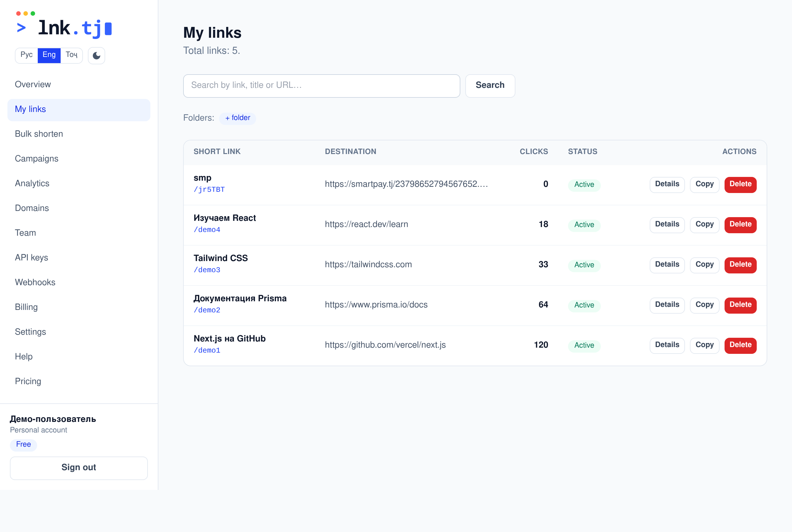Copy the Tailwind CSS link
Image resolution: width=792 pixels, height=532 pixels.
[x=704, y=265]
